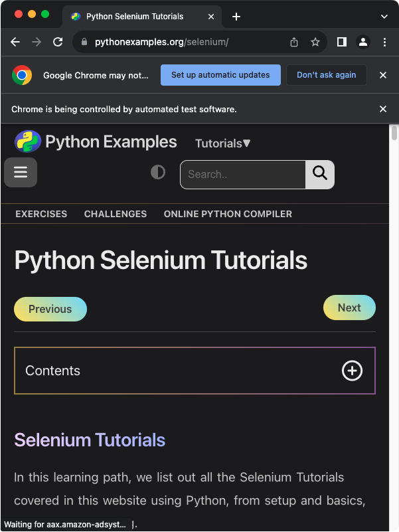The image size is (399, 532).
Task: Open the CHALLENGES menu item
Action: [x=116, y=214]
